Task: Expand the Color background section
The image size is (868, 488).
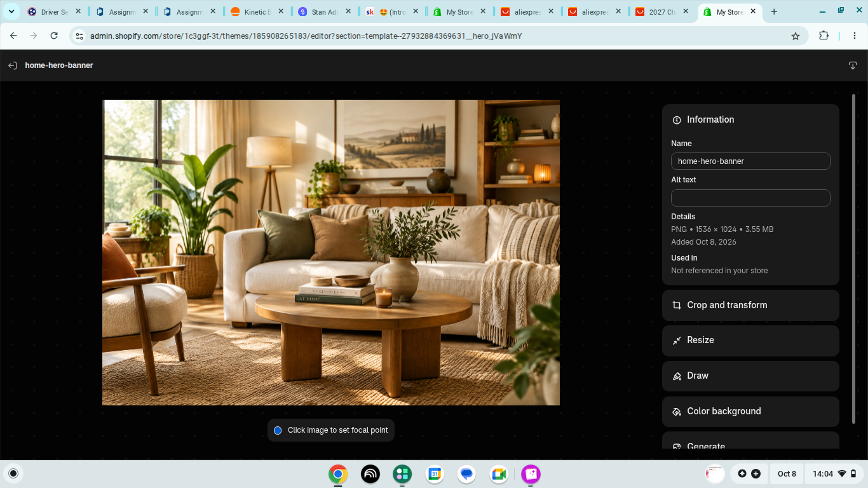Action: (750, 412)
